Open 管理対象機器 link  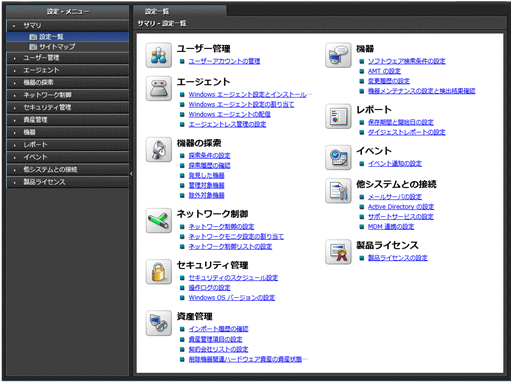tap(206, 185)
